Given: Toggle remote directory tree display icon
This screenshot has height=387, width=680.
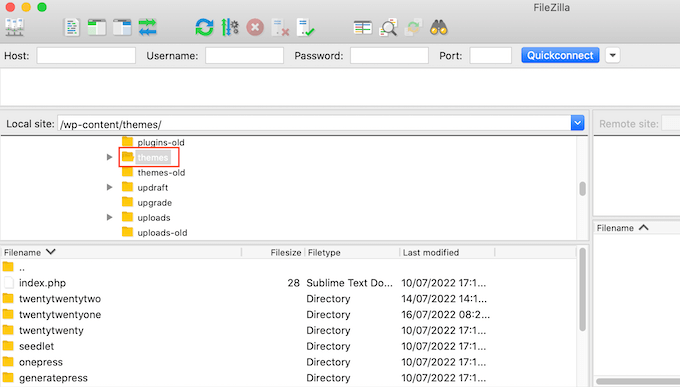Looking at the screenshot, I should click(122, 28).
